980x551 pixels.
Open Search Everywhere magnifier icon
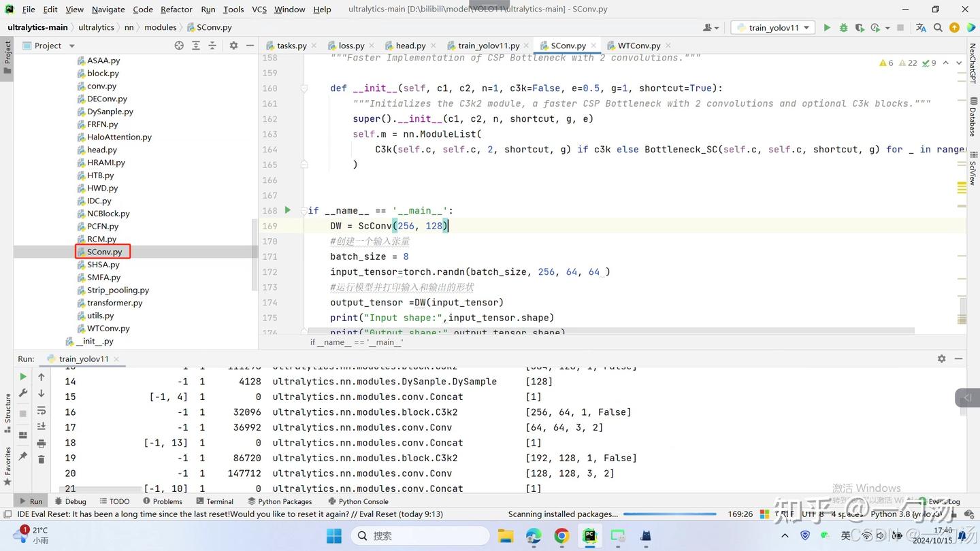[938, 28]
